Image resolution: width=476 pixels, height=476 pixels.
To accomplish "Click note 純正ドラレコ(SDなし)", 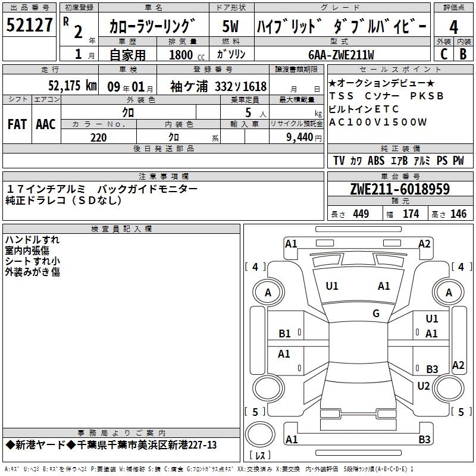I will pos(64,200).
